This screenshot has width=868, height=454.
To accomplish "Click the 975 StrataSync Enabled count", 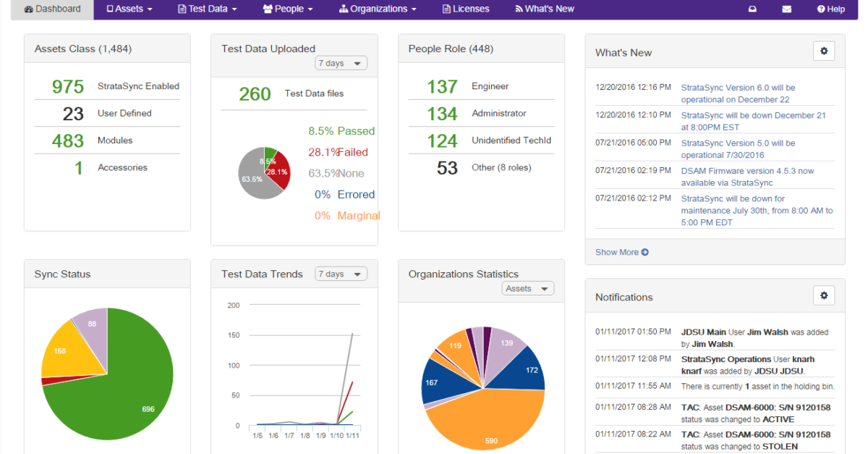I will [x=68, y=86].
